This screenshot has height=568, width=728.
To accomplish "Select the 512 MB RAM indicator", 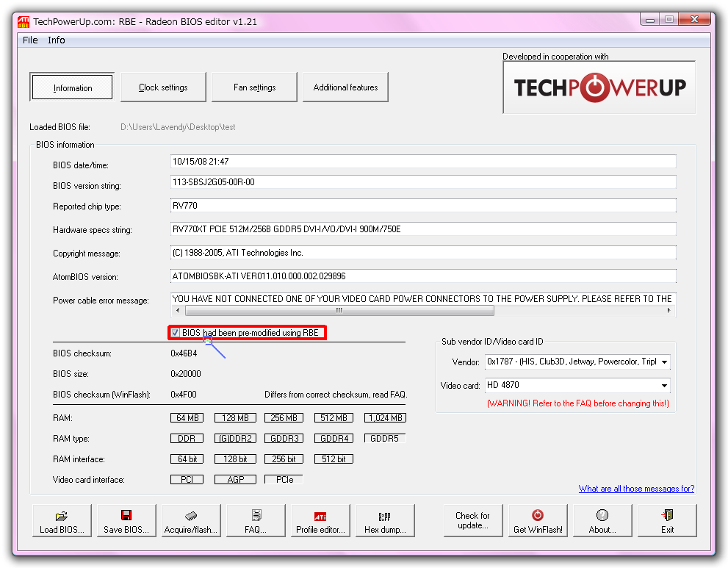I will point(334,418).
